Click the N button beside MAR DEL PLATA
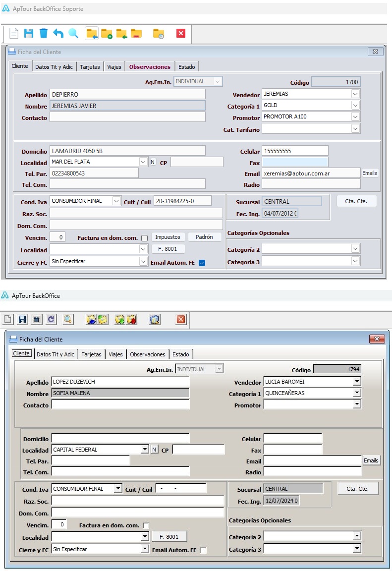 [153, 162]
